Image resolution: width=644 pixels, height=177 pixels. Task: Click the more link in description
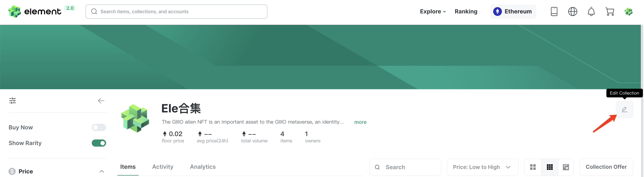pos(360,122)
